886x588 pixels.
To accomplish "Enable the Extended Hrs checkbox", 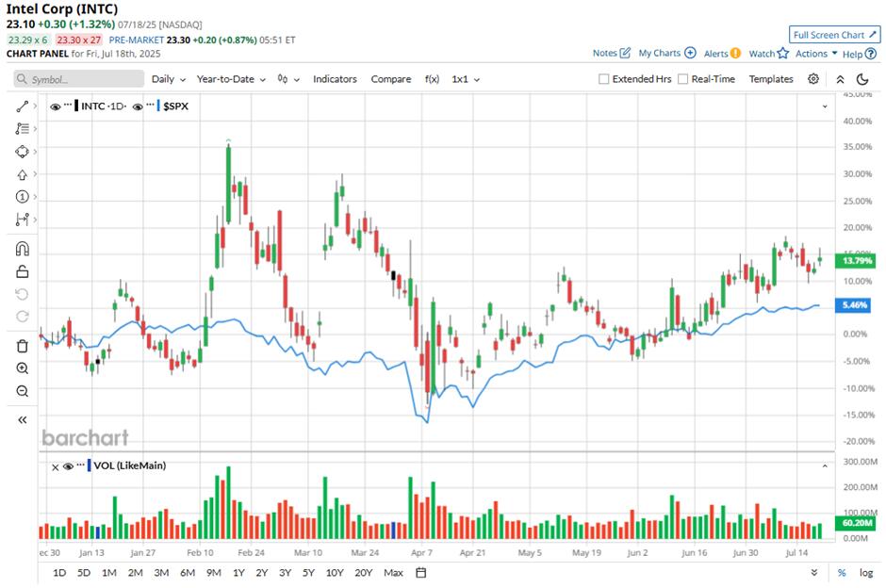I will [x=603, y=79].
